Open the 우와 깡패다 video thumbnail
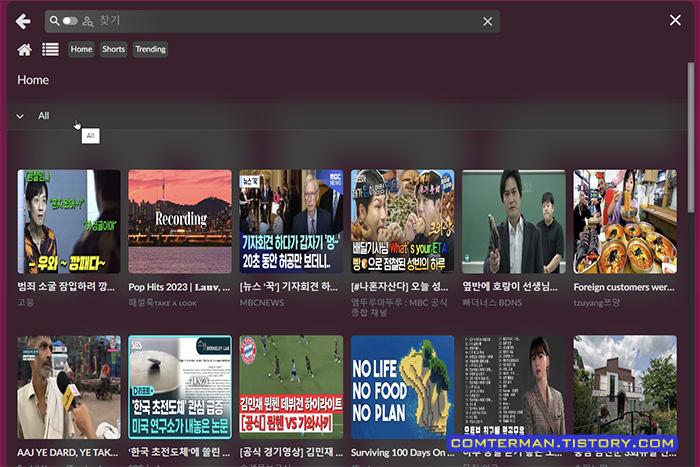Screen dimensions: 700x467 (69, 221)
